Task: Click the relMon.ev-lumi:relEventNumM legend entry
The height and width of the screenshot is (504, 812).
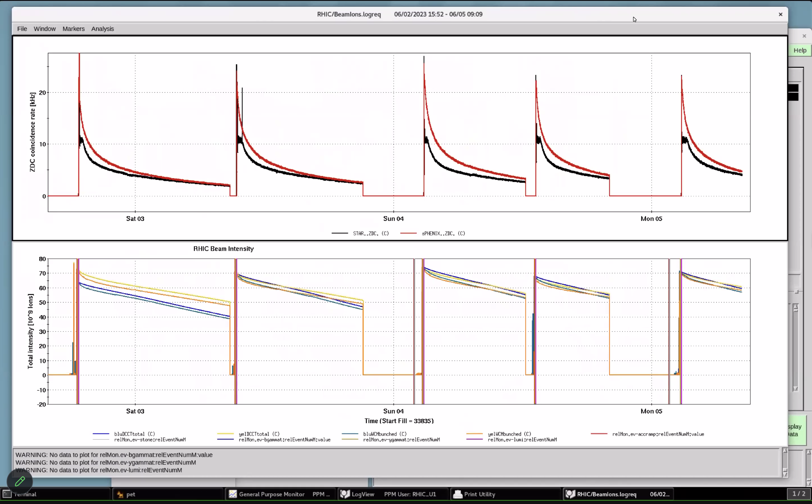Action: (x=512, y=440)
